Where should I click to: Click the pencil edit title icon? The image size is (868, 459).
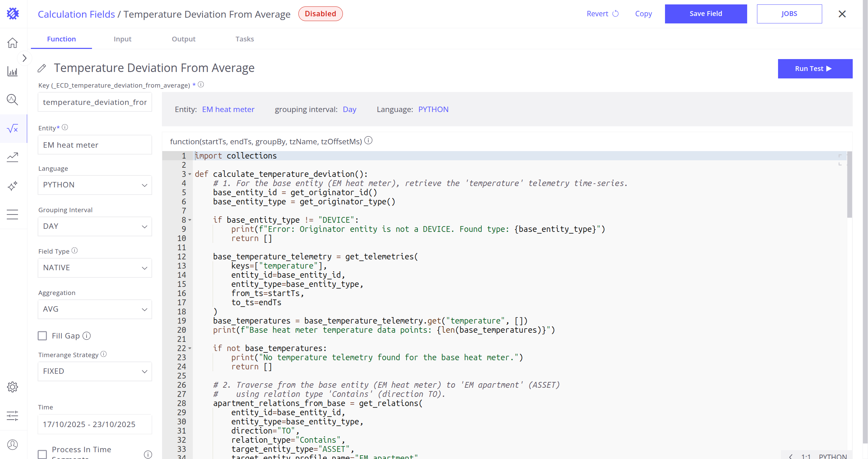[x=42, y=68]
